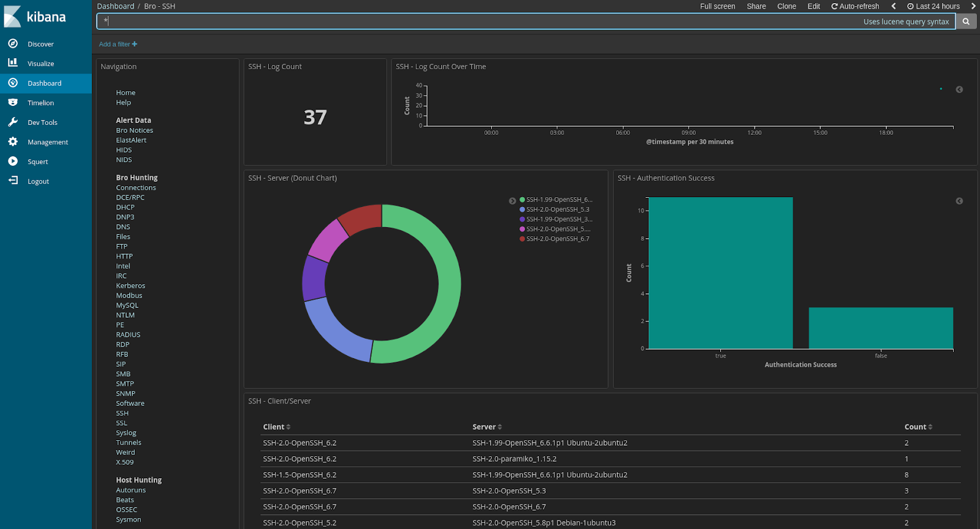Open Autoruns host hunting link
Image resolution: width=980 pixels, height=529 pixels.
click(131, 490)
